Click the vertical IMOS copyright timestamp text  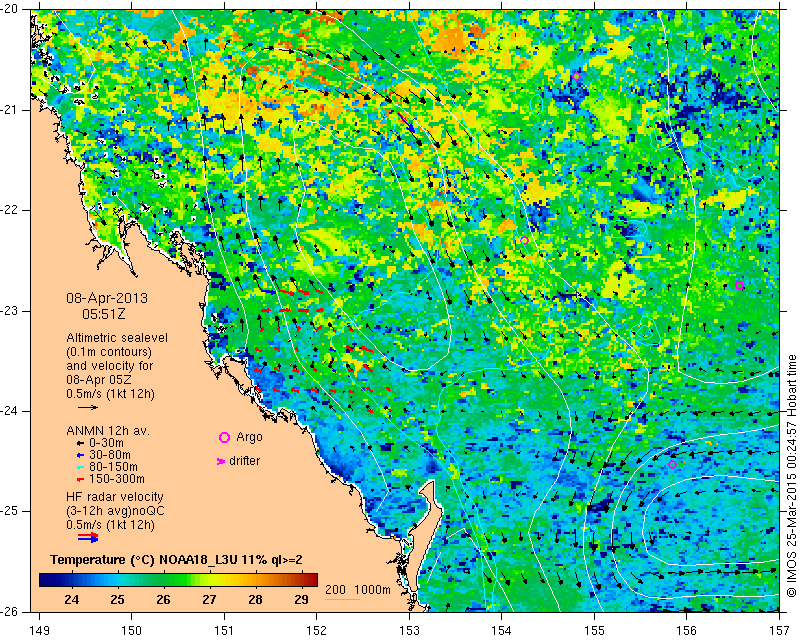[791, 476]
